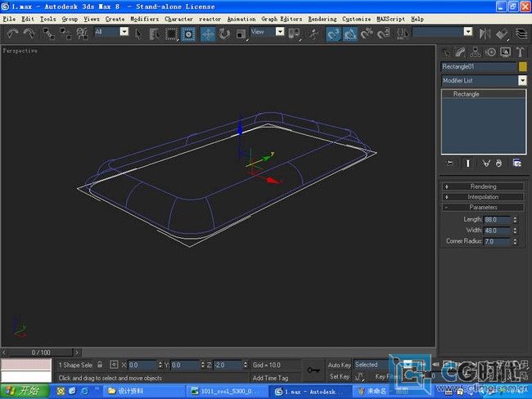Toggle the selection lock padlock
Screen dimensions: 532x399
click(x=100, y=365)
